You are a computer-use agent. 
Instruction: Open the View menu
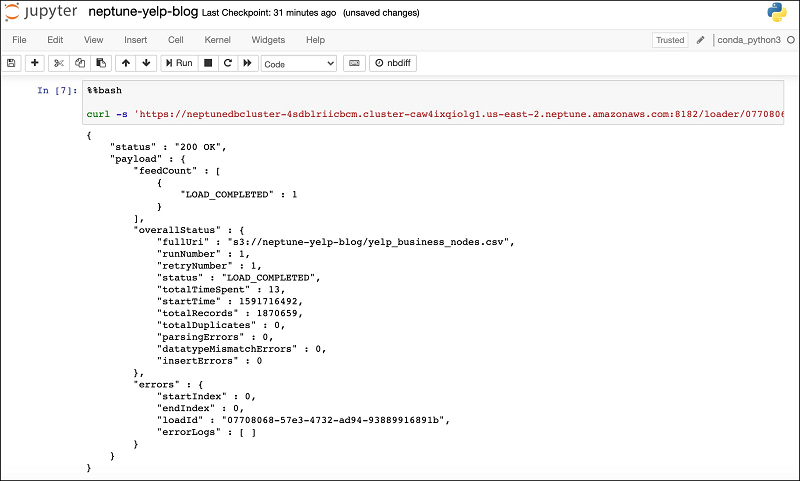(x=93, y=40)
